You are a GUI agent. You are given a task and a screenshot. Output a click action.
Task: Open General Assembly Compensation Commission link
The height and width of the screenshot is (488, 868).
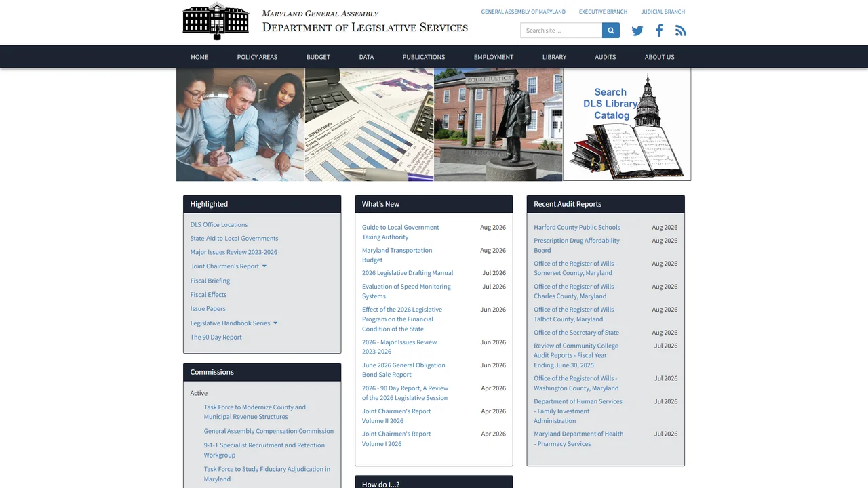pos(269,432)
